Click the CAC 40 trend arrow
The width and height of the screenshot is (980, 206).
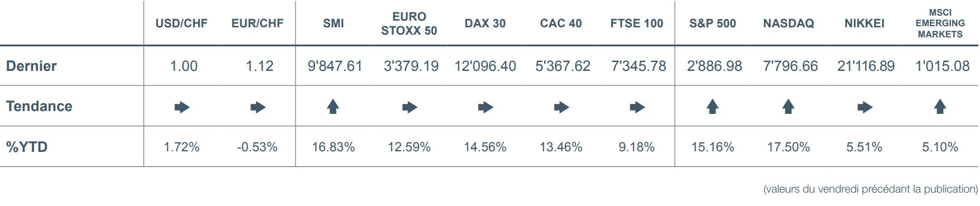point(562,107)
